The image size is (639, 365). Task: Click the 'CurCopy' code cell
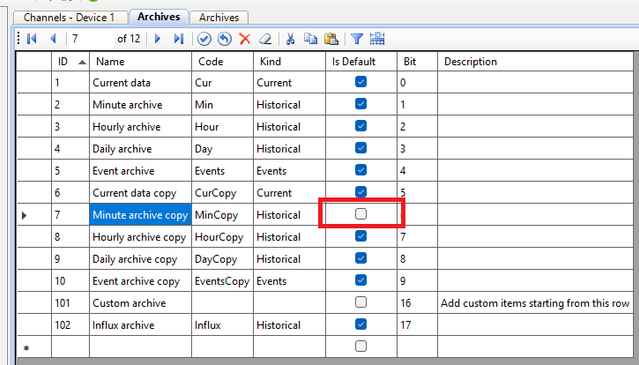coord(223,193)
